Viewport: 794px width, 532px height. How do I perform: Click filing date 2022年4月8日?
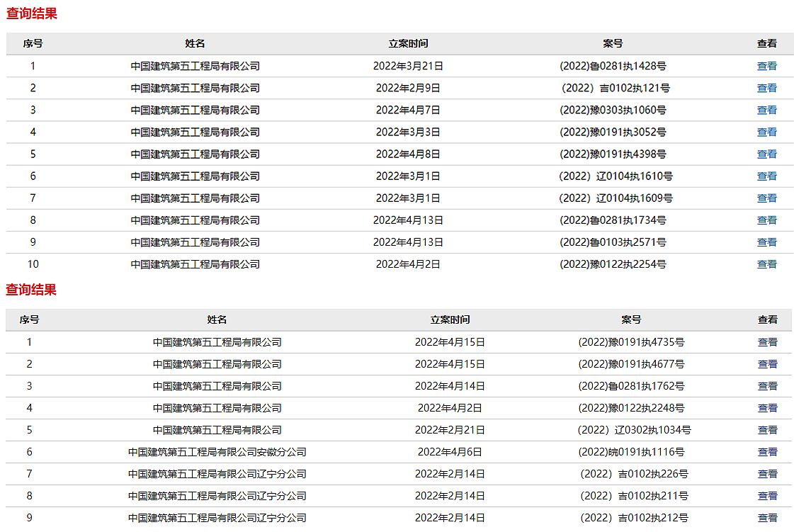point(408,154)
